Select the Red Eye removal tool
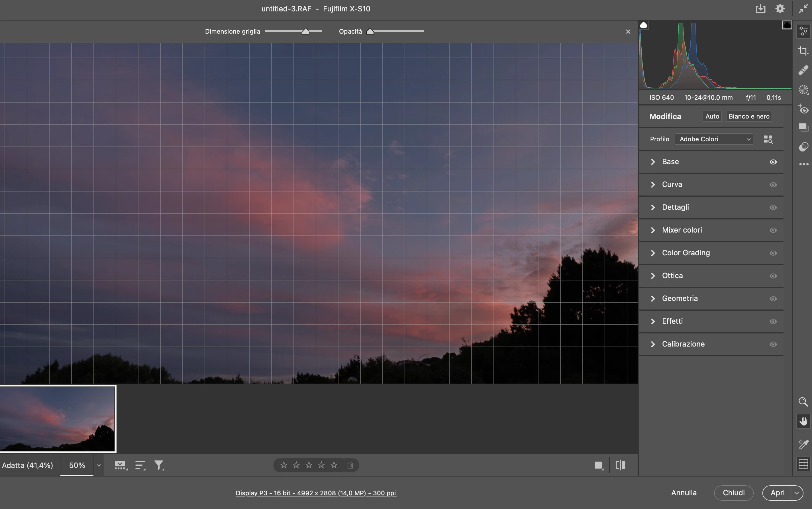This screenshot has width=812, height=509. tap(803, 109)
